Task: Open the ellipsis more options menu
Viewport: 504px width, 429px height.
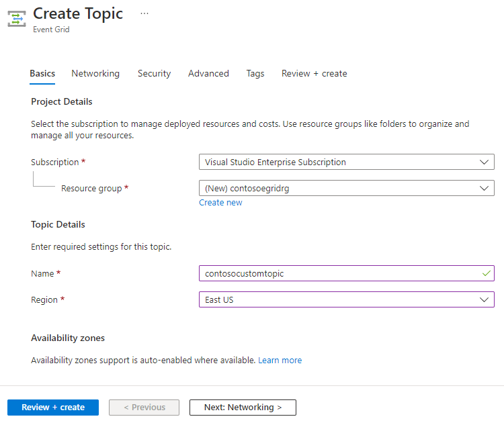Action: [144, 13]
